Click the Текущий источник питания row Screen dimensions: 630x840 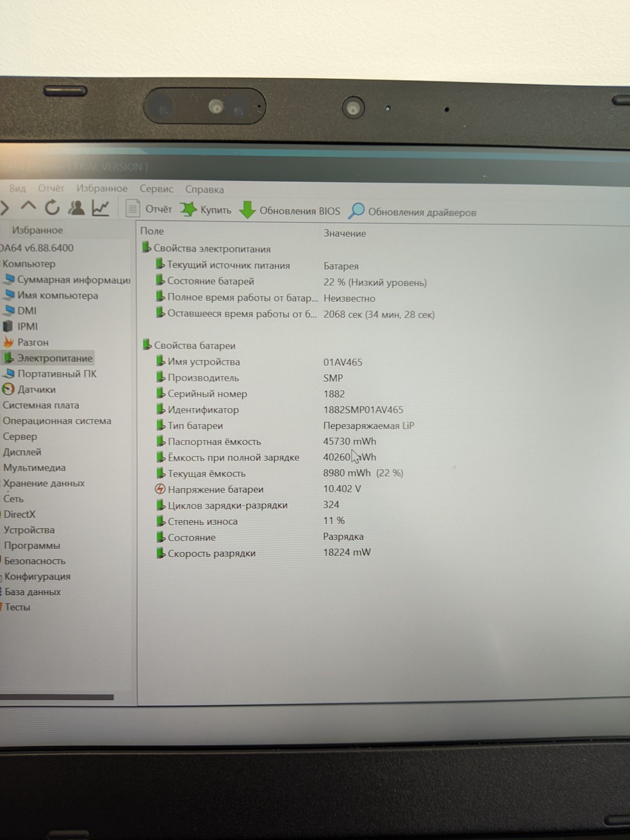tap(257, 265)
